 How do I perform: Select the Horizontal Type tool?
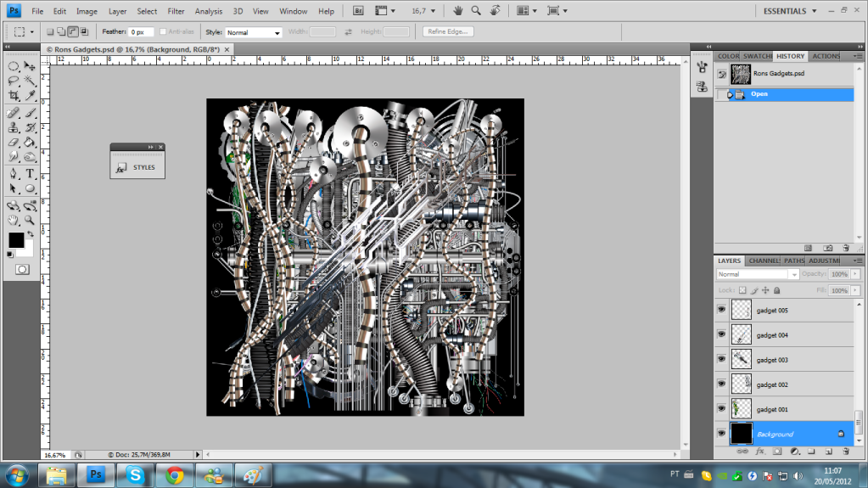click(x=30, y=173)
